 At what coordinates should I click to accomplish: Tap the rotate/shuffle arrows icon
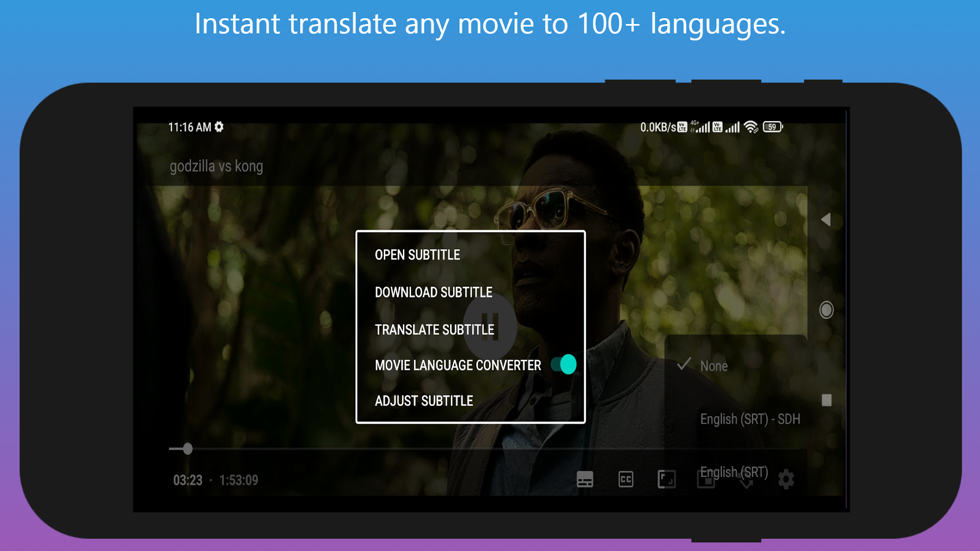pos(746,480)
